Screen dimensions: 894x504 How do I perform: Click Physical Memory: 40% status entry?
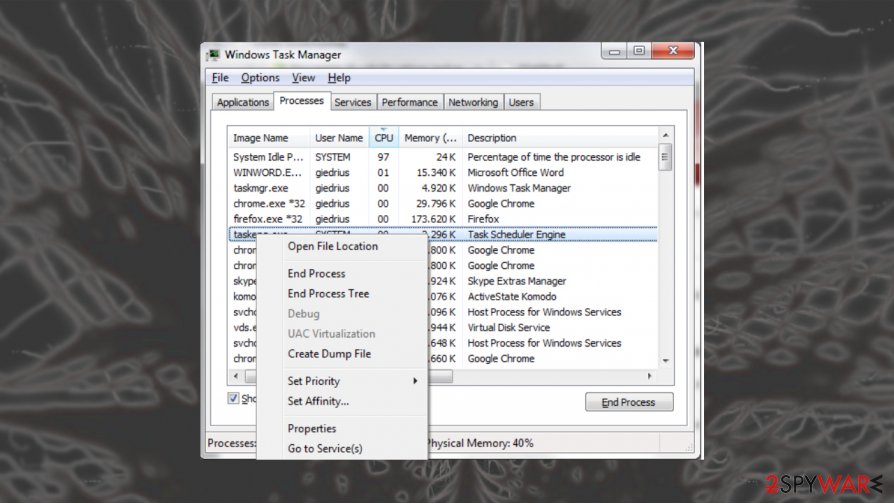point(480,443)
